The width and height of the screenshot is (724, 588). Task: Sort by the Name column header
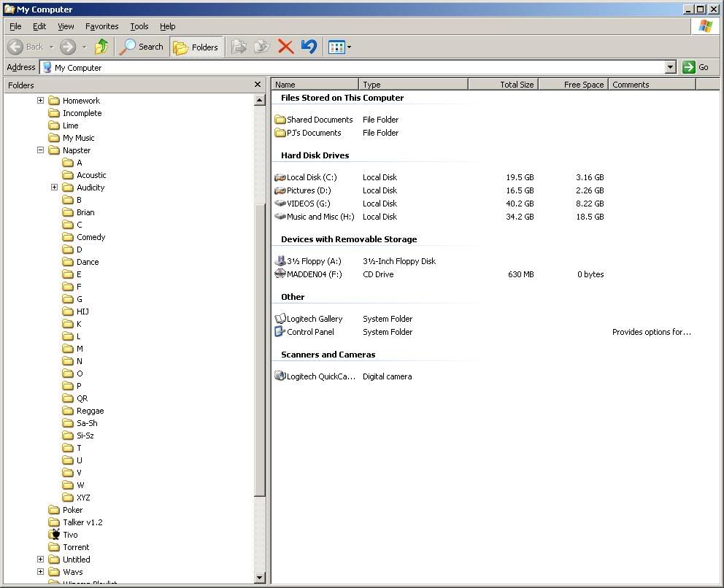pyautogui.click(x=315, y=85)
